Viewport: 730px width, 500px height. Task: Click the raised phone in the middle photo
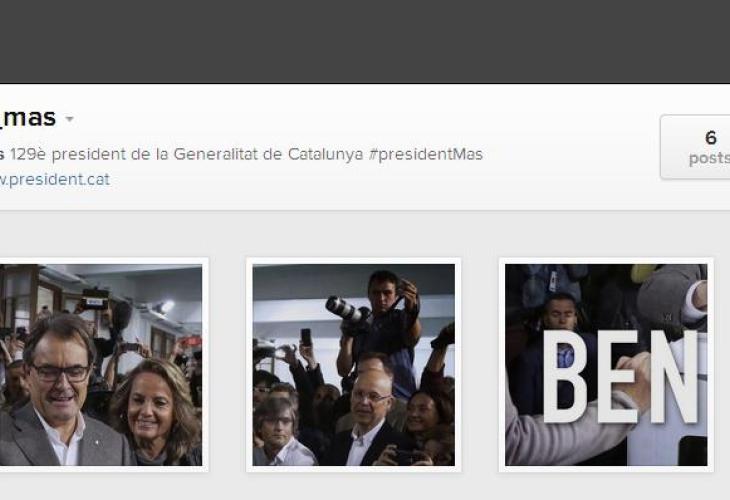tap(306, 337)
